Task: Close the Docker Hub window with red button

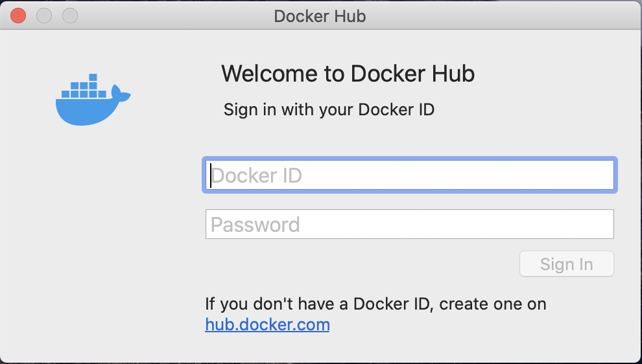Action: pos(18,16)
